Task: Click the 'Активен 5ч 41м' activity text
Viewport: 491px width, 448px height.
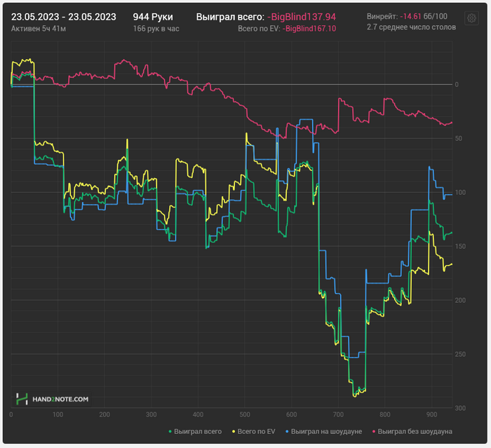Action: [39, 29]
